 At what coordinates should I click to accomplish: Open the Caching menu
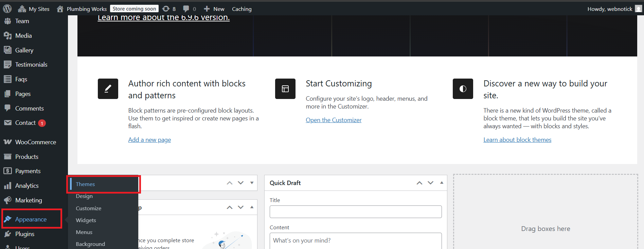coord(242,9)
